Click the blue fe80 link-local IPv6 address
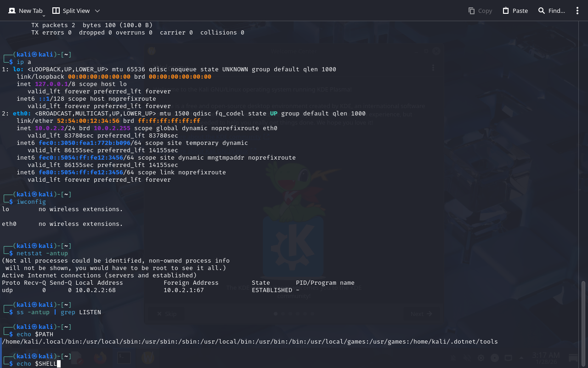This screenshot has height=368, width=588. 81,172
